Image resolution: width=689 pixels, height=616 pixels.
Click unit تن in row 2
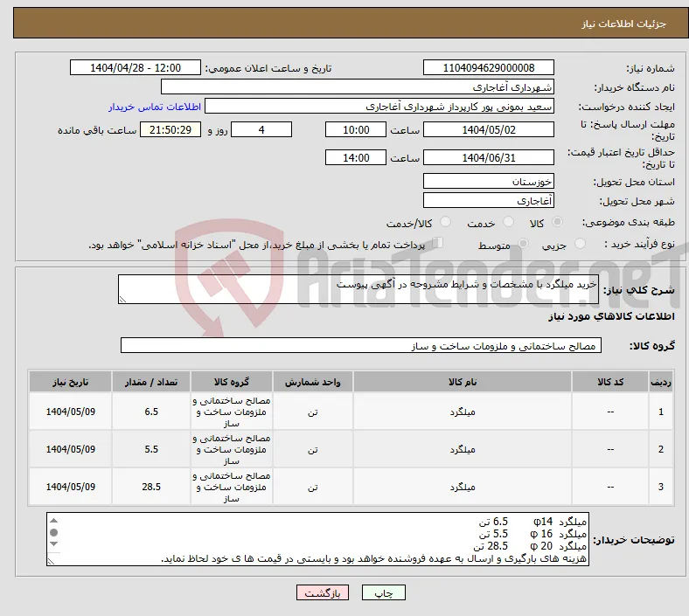click(x=312, y=450)
